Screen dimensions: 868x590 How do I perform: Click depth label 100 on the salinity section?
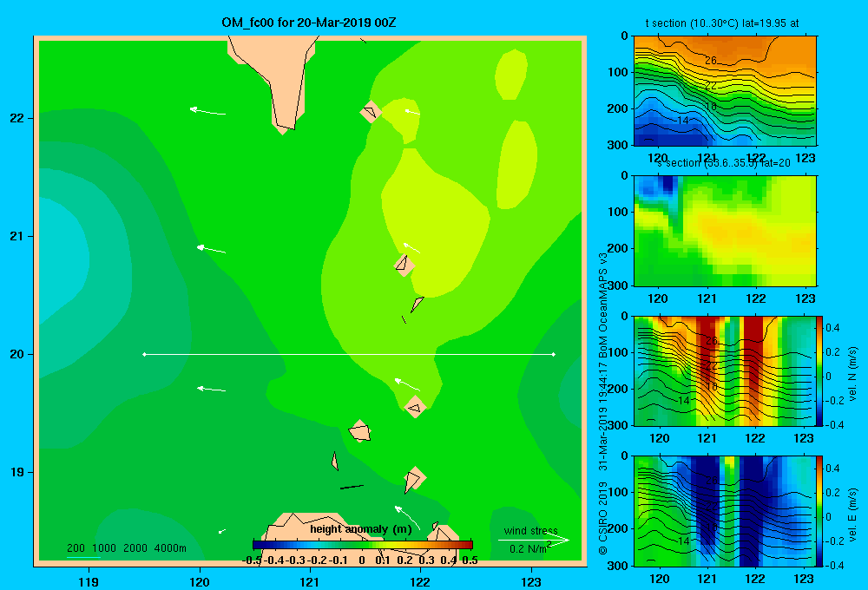click(618, 212)
